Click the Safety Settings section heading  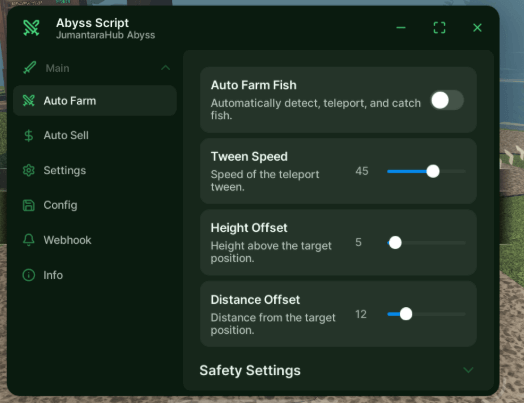[250, 370]
